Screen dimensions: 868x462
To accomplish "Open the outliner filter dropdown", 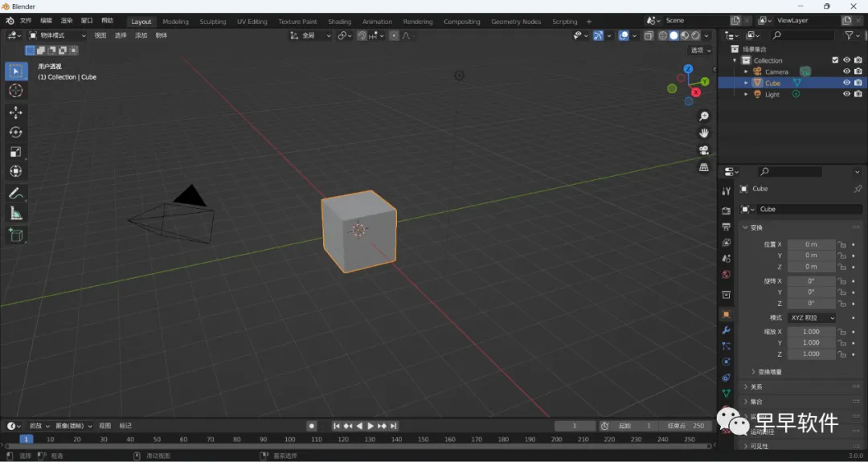I will [x=851, y=35].
